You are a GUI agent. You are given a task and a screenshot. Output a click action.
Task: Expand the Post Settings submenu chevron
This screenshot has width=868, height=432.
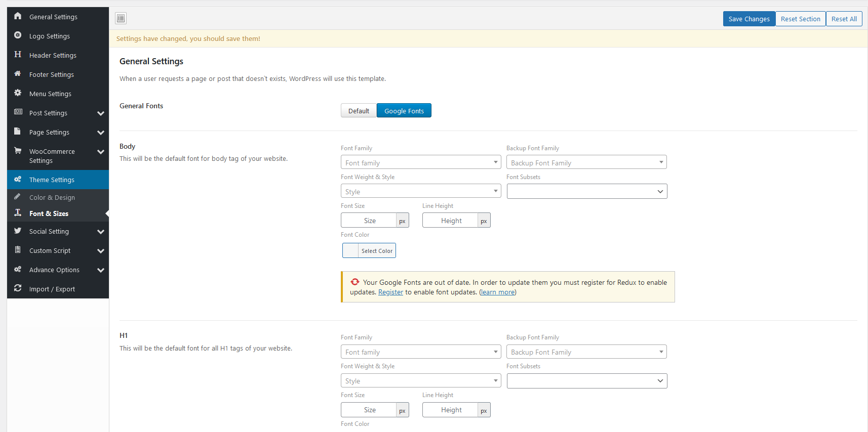click(101, 113)
